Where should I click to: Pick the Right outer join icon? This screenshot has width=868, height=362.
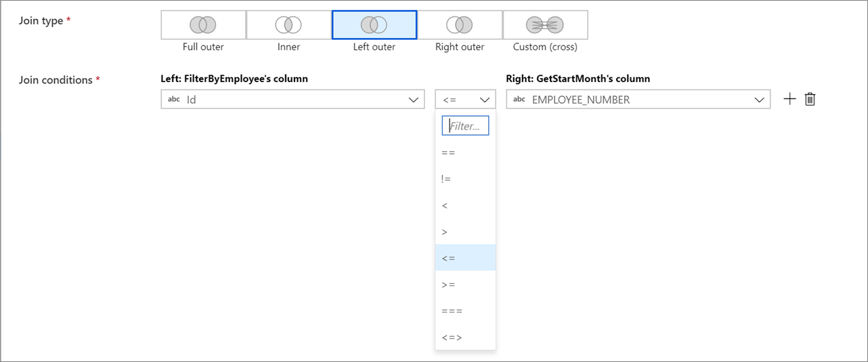[460, 25]
